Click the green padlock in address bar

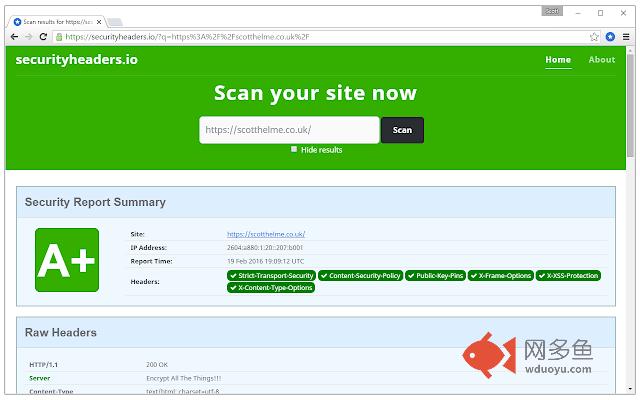tap(59, 37)
